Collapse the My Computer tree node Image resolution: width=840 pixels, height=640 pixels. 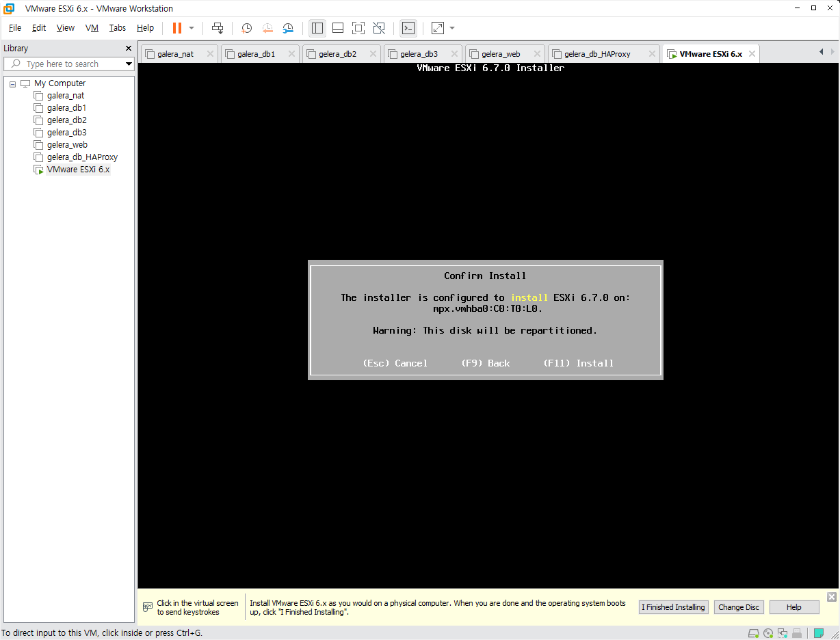12,83
